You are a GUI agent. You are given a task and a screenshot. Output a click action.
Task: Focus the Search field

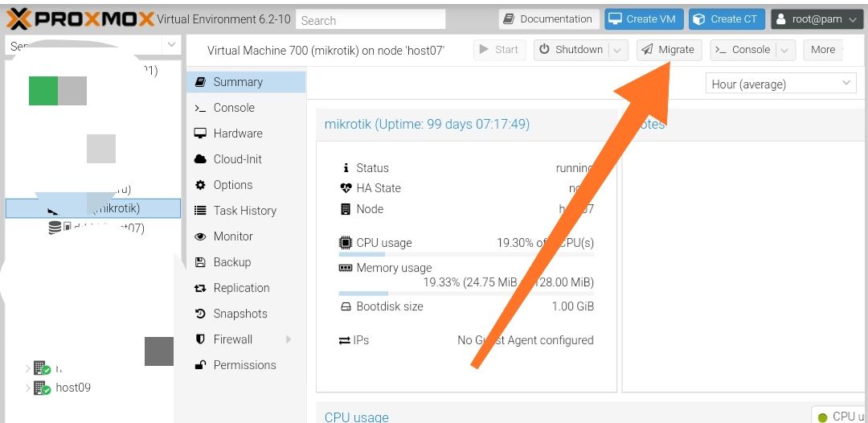pos(371,20)
